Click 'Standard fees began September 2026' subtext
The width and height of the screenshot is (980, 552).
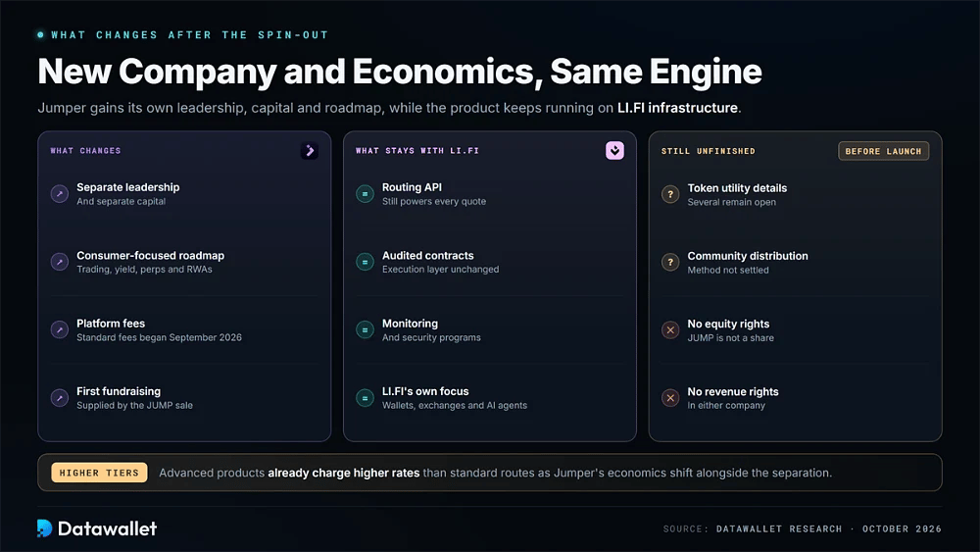click(x=160, y=337)
